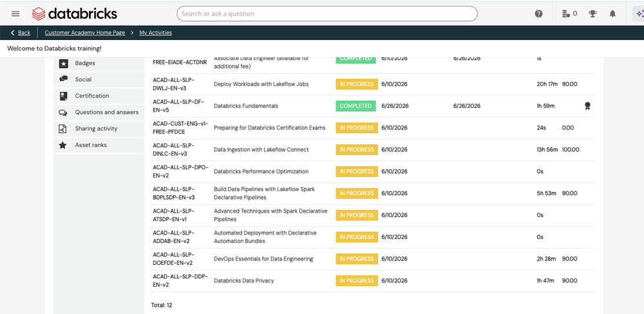This screenshot has height=314, width=644.
Task: Click IN PROGRESS badge for Databricks Data Privacy
Action: pyautogui.click(x=357, y=280)
